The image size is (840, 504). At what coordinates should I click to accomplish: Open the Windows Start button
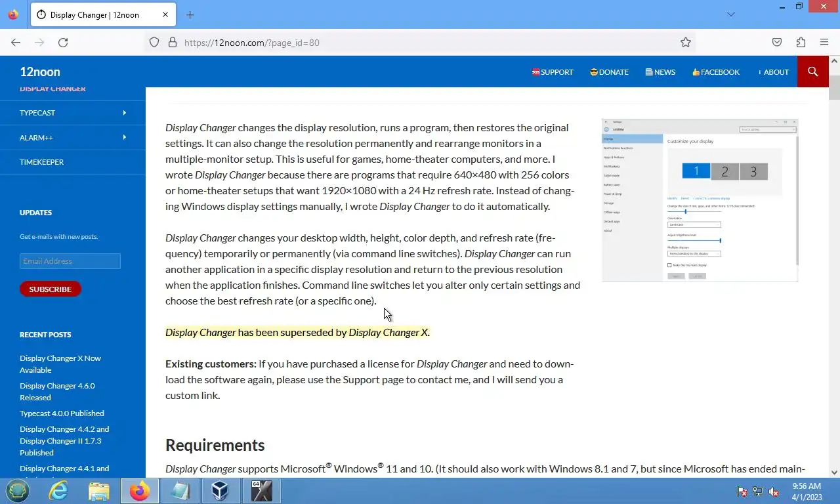[x=18, y=491]
